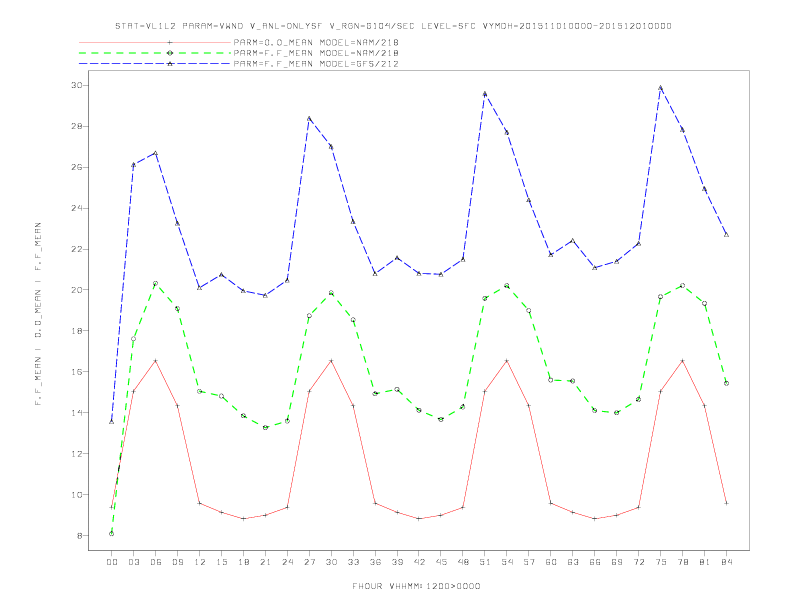Click the blue GFS triangle marker at hour 51
792x612 pixels.
485,94
